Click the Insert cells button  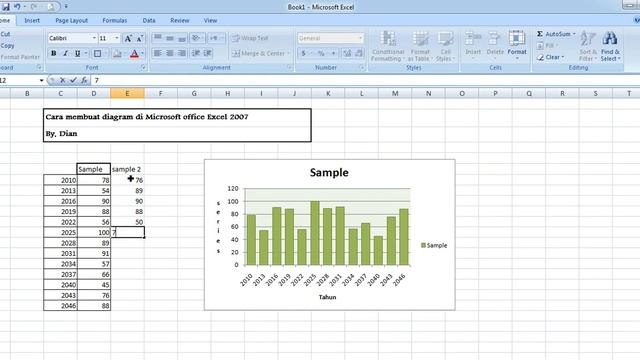473,45
